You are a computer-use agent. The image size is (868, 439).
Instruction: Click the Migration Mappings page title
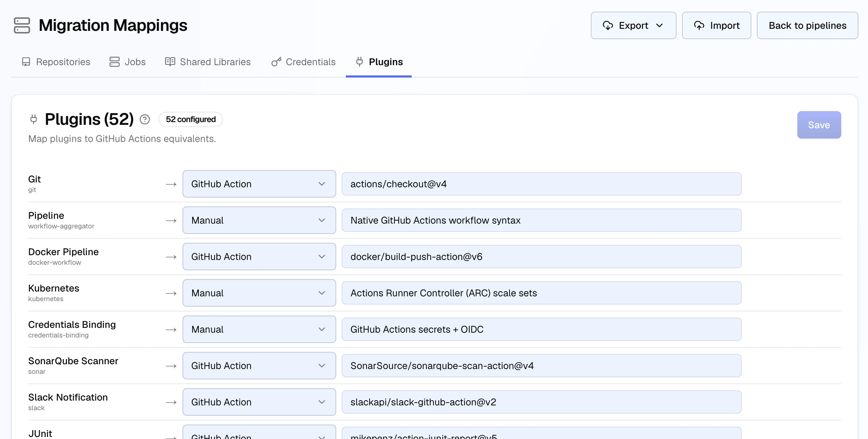pos(113,25)
